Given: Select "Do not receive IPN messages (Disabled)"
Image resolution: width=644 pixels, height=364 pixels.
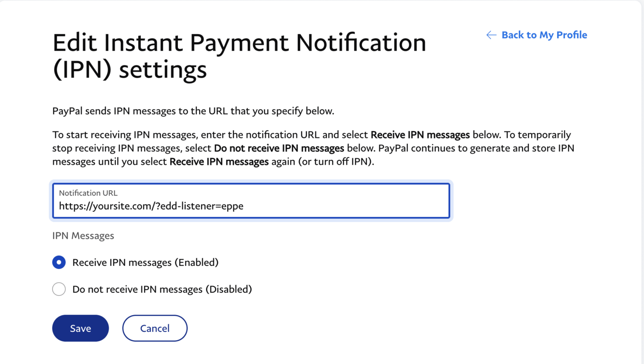Looking at the screenshot, I should (x=59, y=289).
